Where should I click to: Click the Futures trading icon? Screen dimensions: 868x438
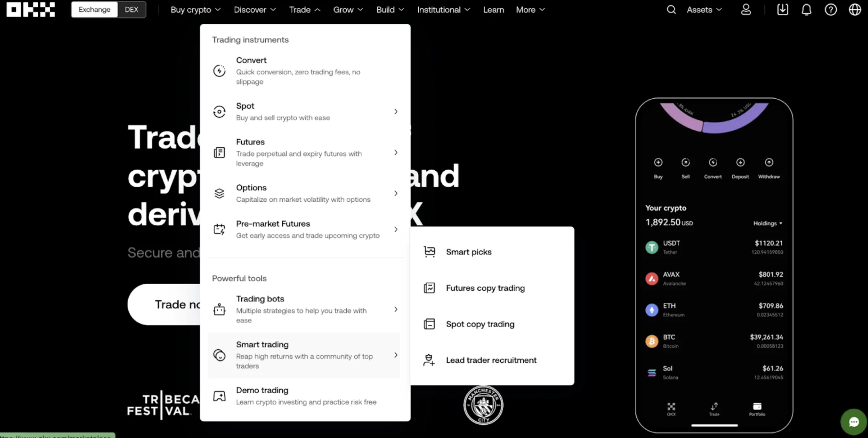tap(219, 152)
